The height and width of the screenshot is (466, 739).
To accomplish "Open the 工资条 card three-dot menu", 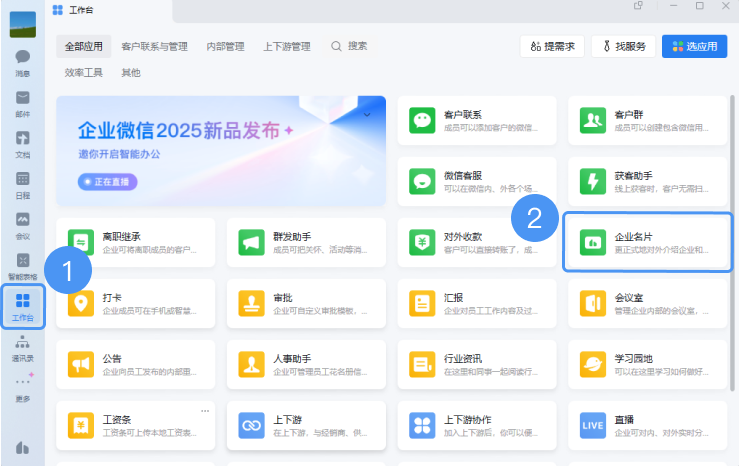I will 205,411.
